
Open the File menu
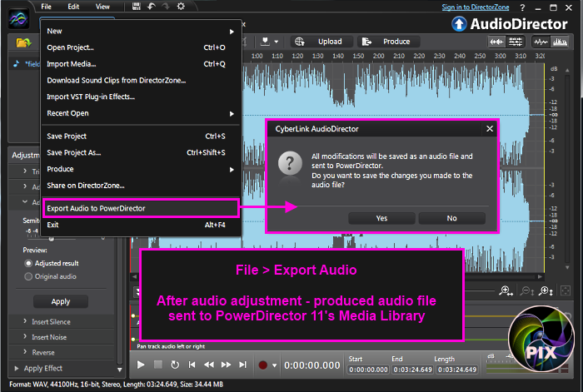click(x=46, y=7)
